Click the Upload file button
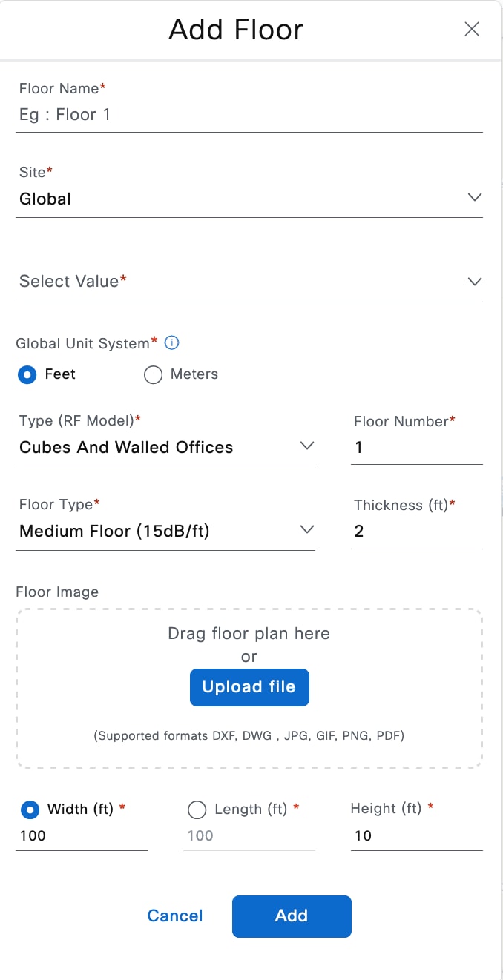 [x=249, y=687]
